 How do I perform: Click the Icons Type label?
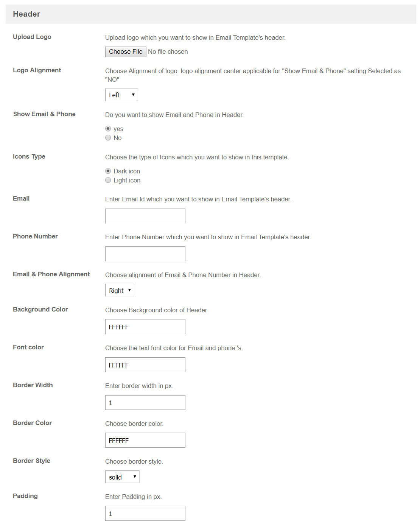(29, 156)
